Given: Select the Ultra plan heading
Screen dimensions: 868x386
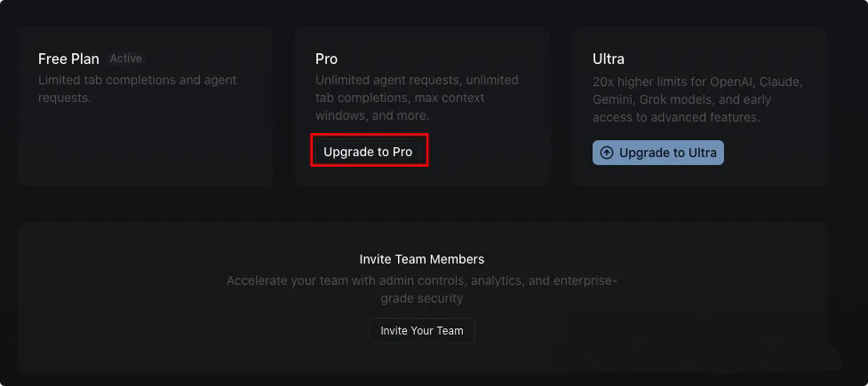Looking at the screenshot, I should 609,59.
